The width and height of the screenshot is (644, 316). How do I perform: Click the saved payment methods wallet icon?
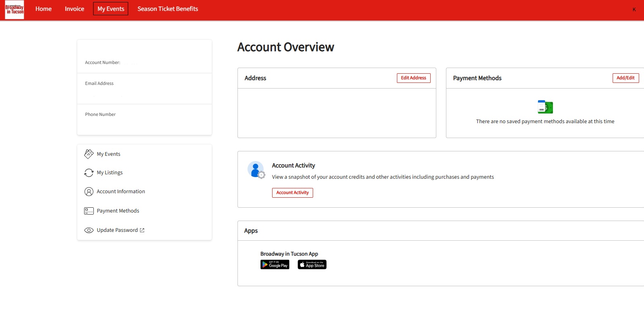pyautogui.click(x=545, y=107)
